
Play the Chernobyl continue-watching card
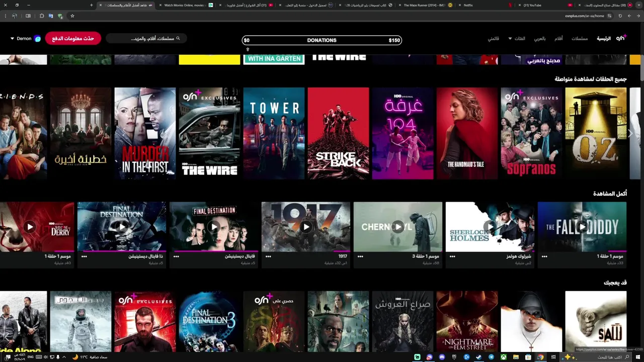tap(398, 227)
